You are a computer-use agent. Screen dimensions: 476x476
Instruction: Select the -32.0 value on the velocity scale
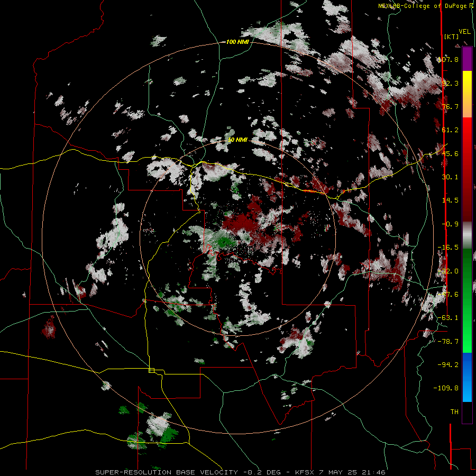pyautogui.click(x=448, y=271)
